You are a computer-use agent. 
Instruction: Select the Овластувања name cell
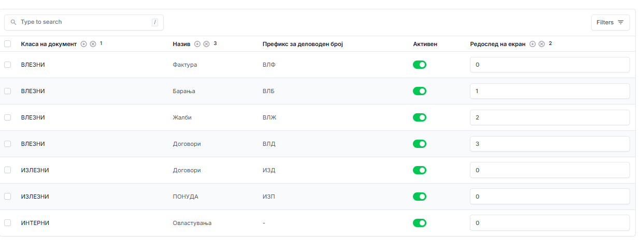pyautogui.click(x=192, y=223)
